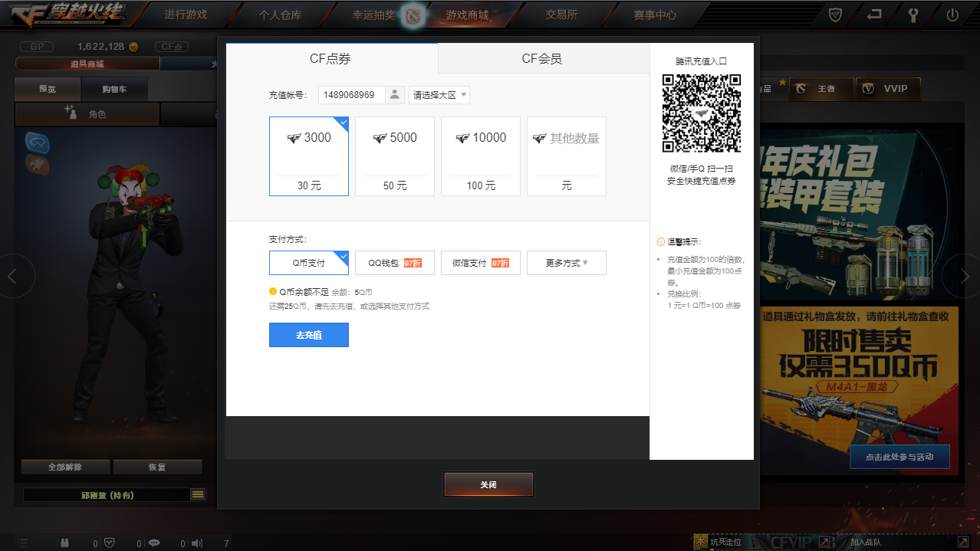Click the power exit icon
980x551 pixels.
pyautogui.click(x=952, y=14)
